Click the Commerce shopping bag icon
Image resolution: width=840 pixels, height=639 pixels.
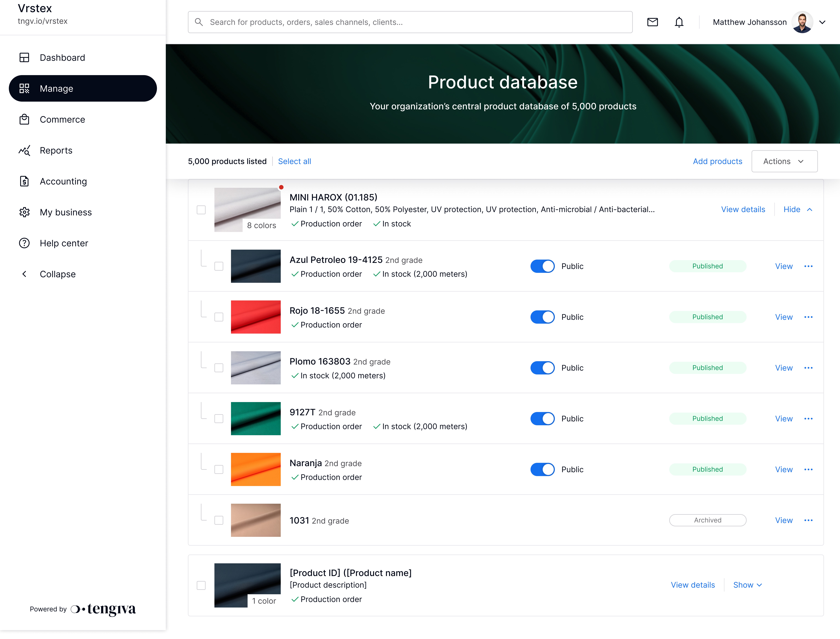[24, 119]
